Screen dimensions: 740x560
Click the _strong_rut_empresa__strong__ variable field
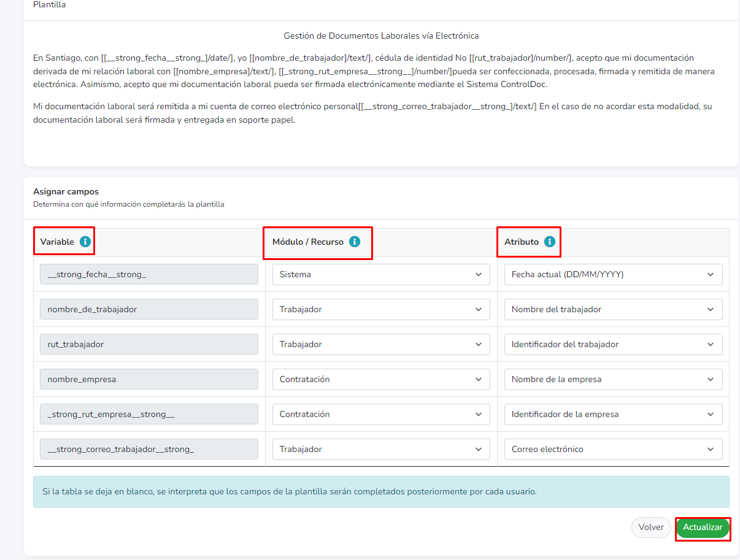point(149,414)
